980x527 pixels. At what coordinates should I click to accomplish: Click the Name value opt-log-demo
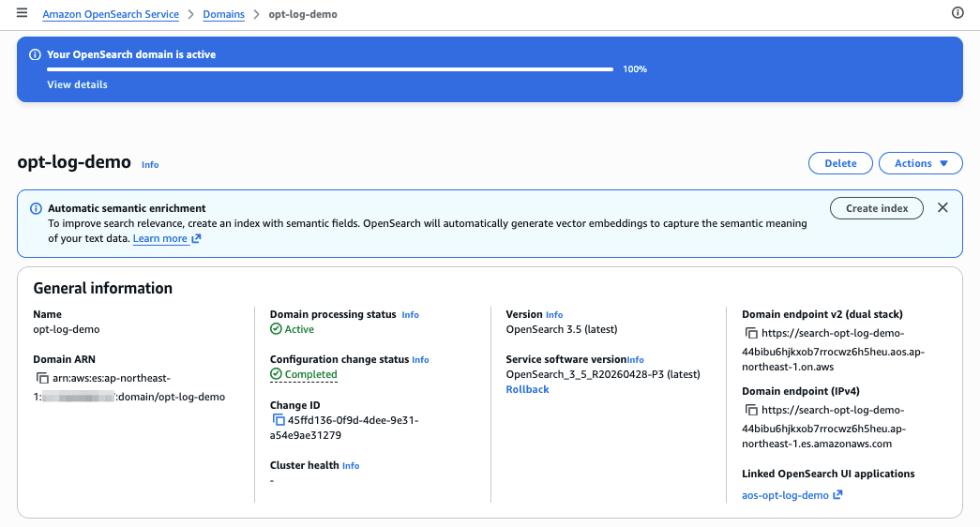[67, 329]
